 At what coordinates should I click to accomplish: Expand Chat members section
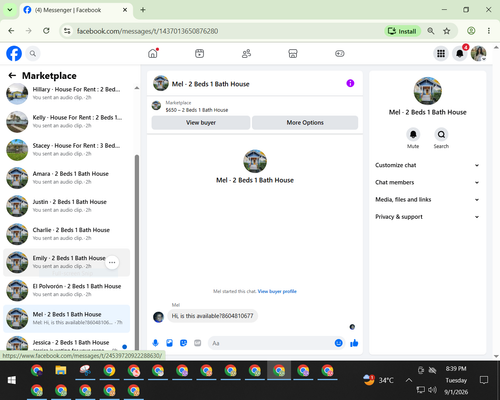tap(427, 182)
